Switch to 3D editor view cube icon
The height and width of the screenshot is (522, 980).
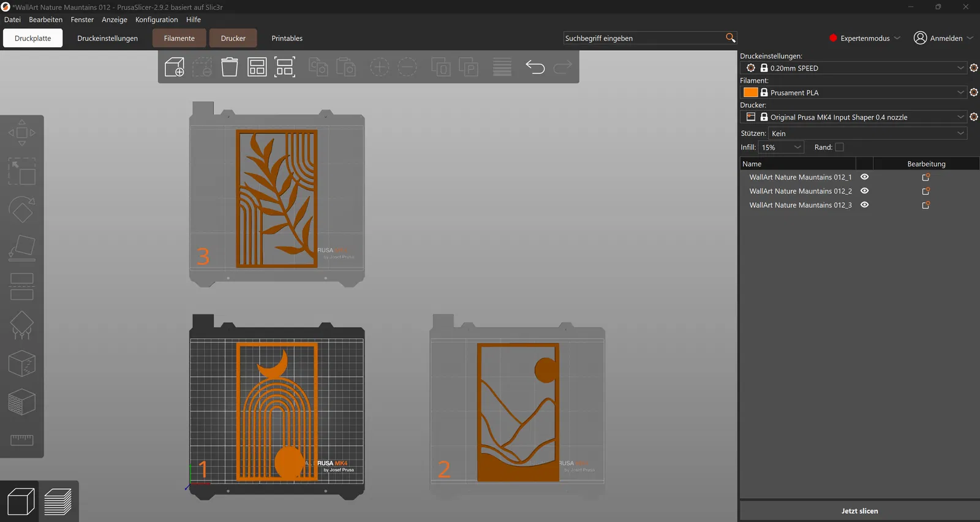tap(20, 502)
